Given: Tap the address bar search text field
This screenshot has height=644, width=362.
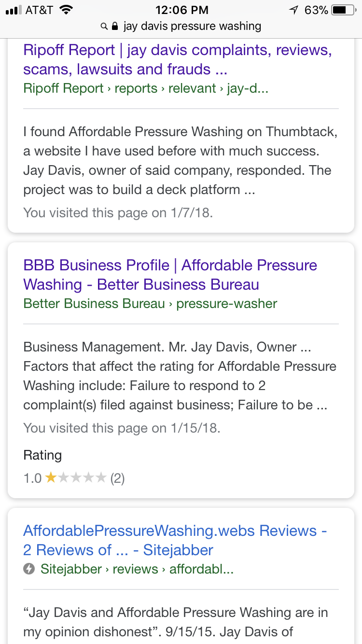Looking at the screenshot, I should [192, 26].
